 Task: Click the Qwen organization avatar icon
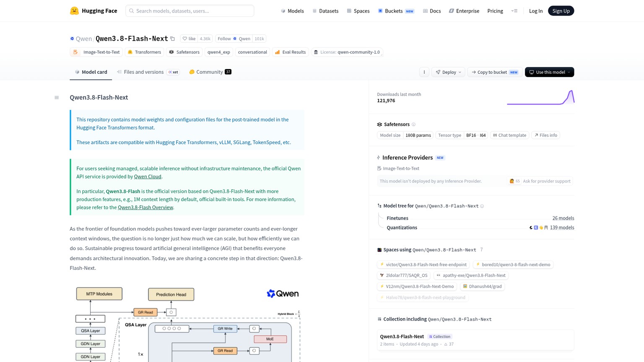coord(72,39)
